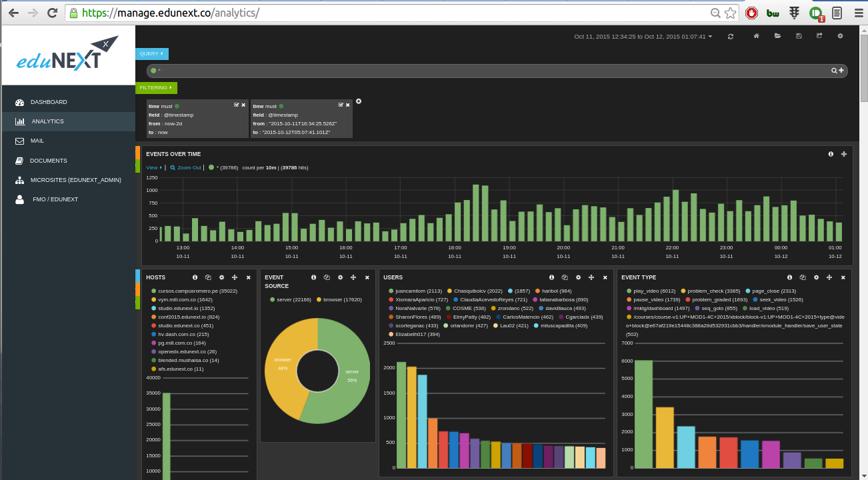This screenshot has height=480, width=868.
Task: Share the dashboard via the share icon
Action: coord(819,36)
